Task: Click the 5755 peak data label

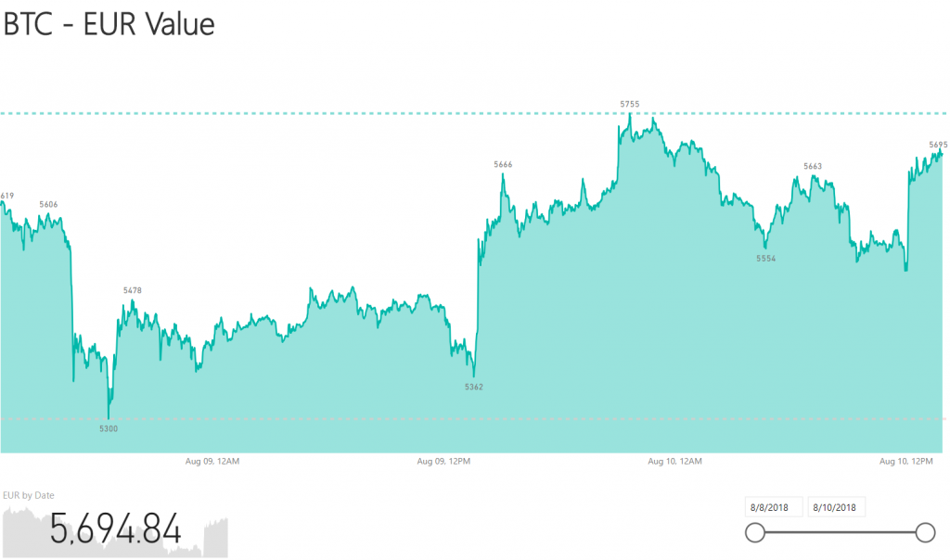Action: [630, 105]
